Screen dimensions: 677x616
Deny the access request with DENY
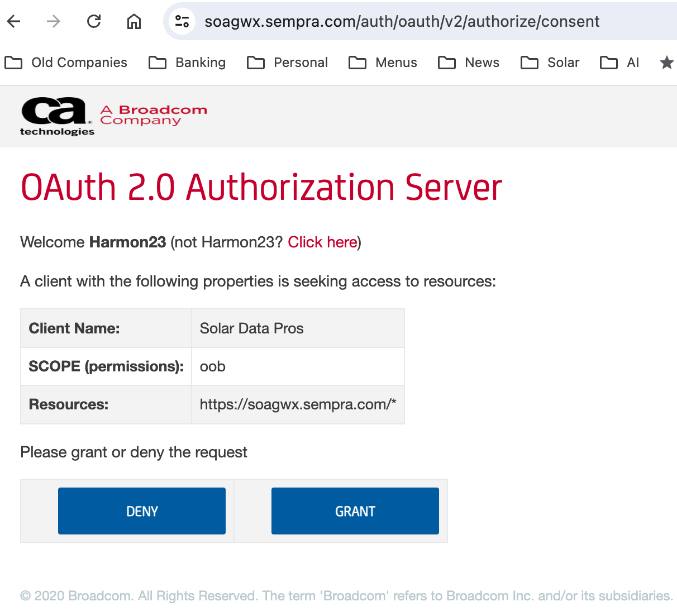click(142, 511)
